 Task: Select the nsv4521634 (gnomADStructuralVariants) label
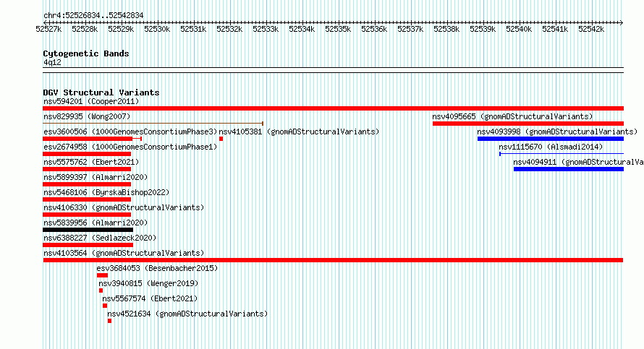(x=187, y=314)
